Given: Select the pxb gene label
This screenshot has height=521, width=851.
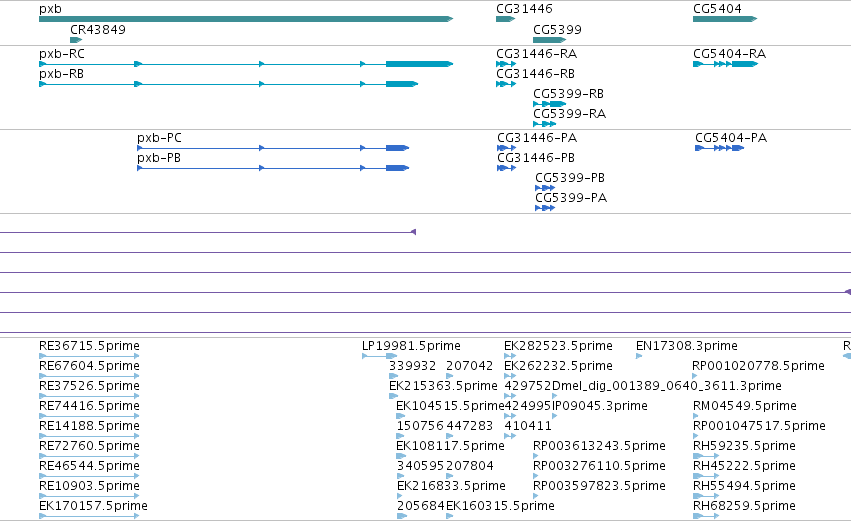Looking at the screenshot, I should point(50,9).
